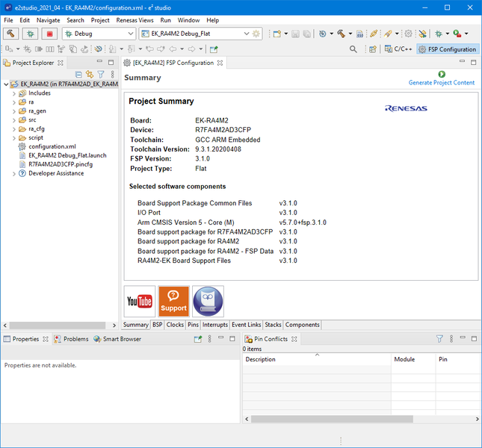The image size is (482, 448).
Task: Expand the src folder in tree
Action: (13, 119)
